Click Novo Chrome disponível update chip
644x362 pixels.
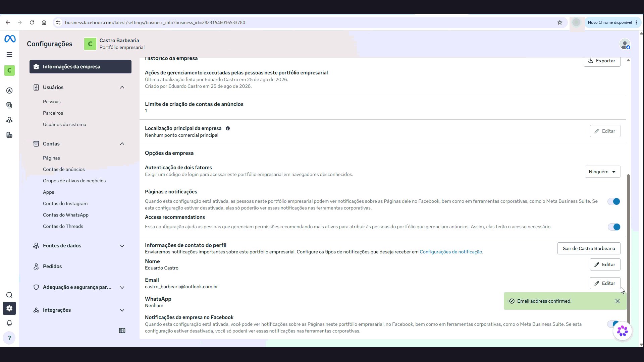tap(612, 22)
